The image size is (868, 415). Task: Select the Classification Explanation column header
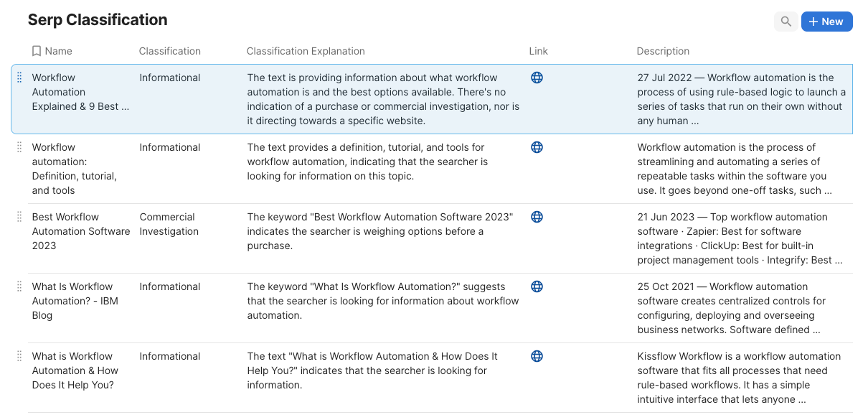[306, 51]
